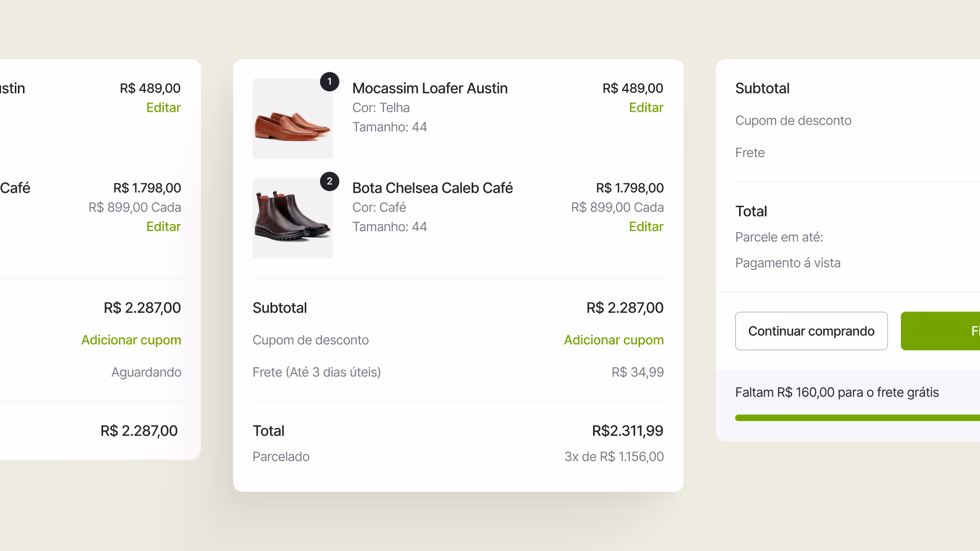The width and height of the screenshot is (980, 551).
Task: Open the Mocassim Loafer Austin product image
Action: tap(292, 118)
